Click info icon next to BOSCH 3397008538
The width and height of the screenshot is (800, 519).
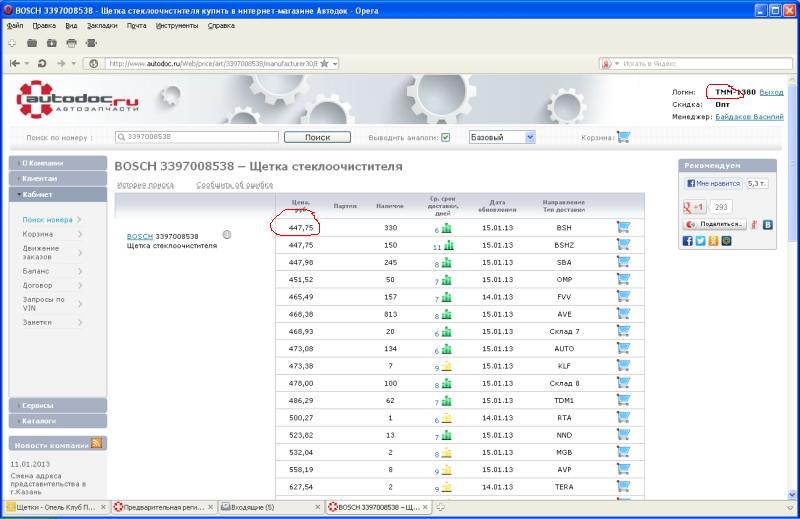click(x=227, y=234)
